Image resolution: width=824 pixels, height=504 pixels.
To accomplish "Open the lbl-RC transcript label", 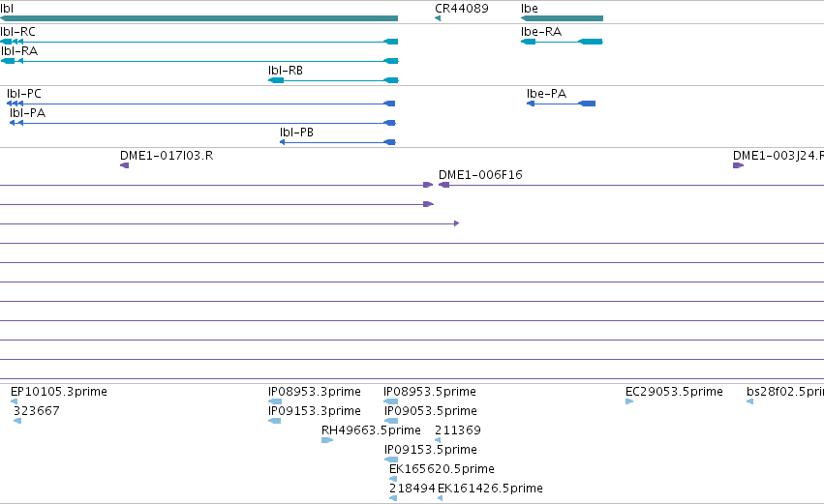I will [x=17, y=32].
